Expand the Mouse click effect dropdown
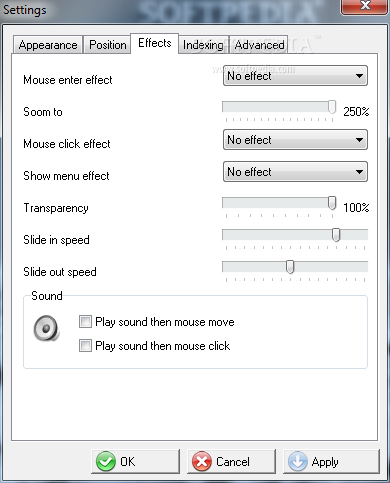The image size is (390, 483). pos(295,140)
